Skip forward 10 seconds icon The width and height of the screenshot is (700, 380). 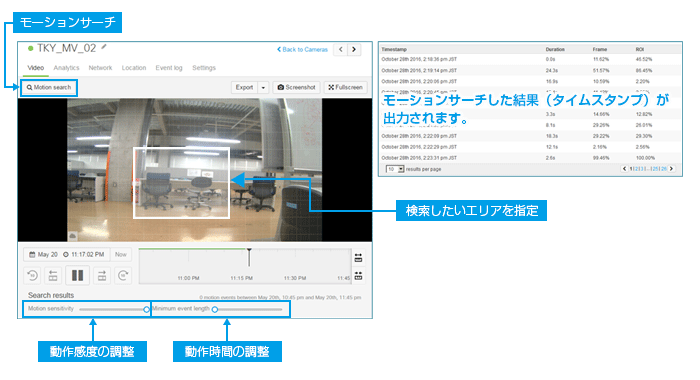pos(123,276)
